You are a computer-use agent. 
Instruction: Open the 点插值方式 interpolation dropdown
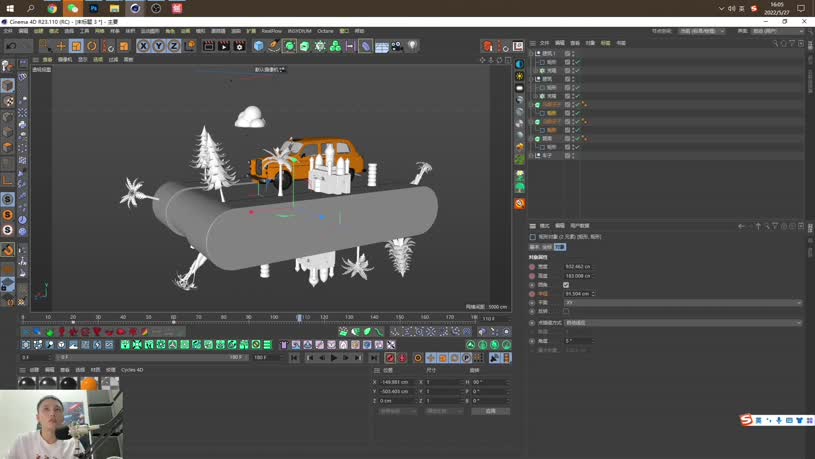(x=683, y=323)
